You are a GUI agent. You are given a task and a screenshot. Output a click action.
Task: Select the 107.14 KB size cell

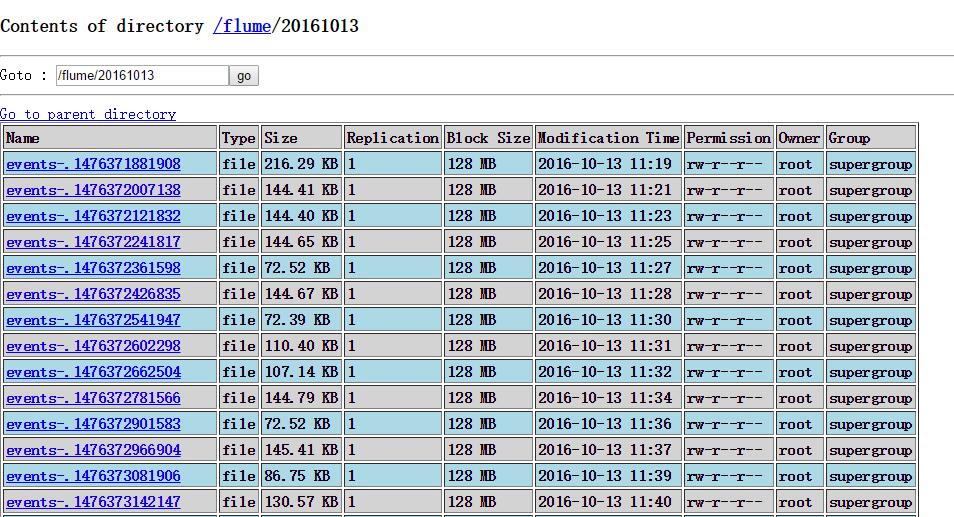tap(301, 372)
